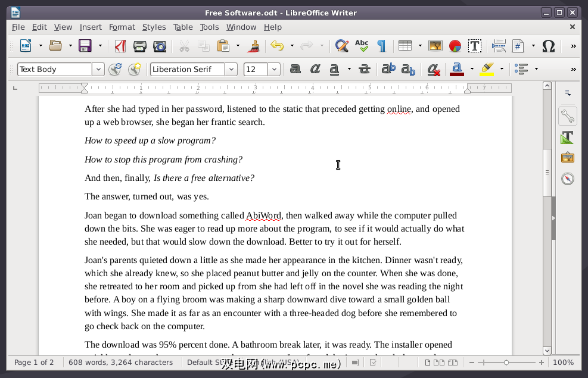Apply dark red font color
Image resolution: width=588 pixels, height=378 pixels.
click(457, 69)
